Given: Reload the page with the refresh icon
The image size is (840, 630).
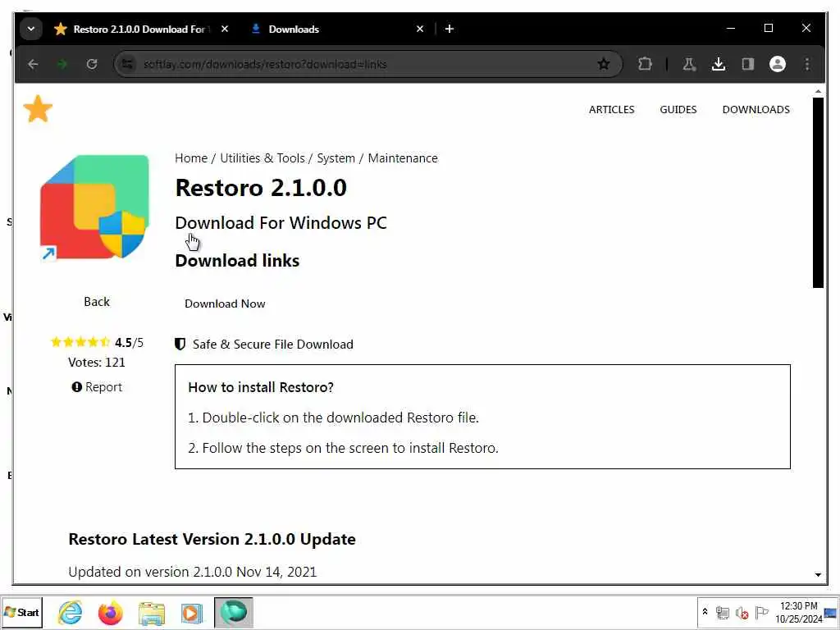Looking at the screenshot, I should (x=92, y=64).
